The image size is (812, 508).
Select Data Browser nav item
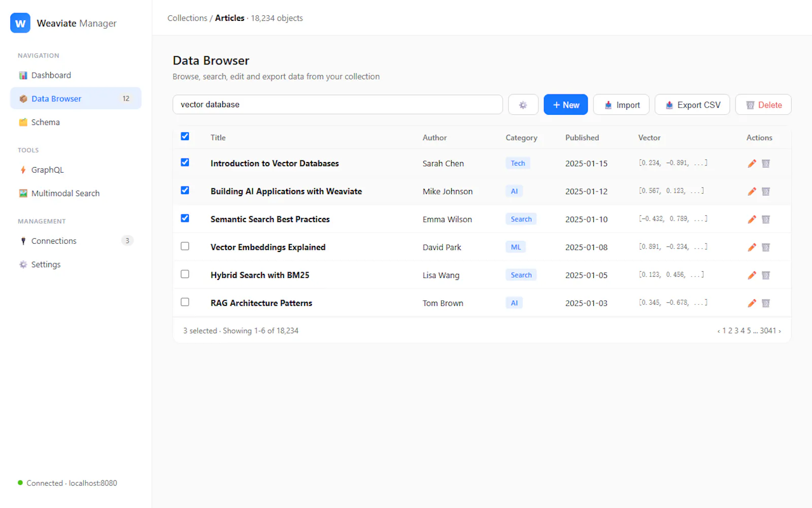[x=76, y=99]
